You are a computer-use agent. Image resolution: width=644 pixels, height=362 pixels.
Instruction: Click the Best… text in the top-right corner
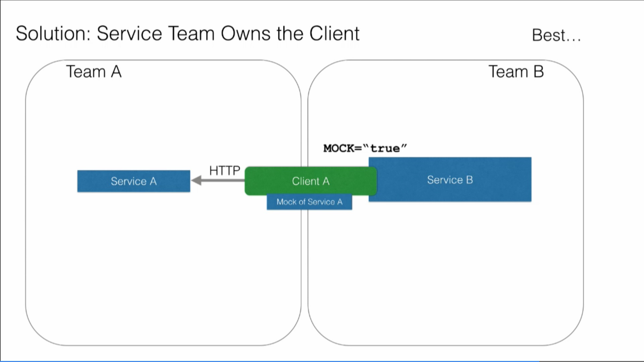(556, 35)
